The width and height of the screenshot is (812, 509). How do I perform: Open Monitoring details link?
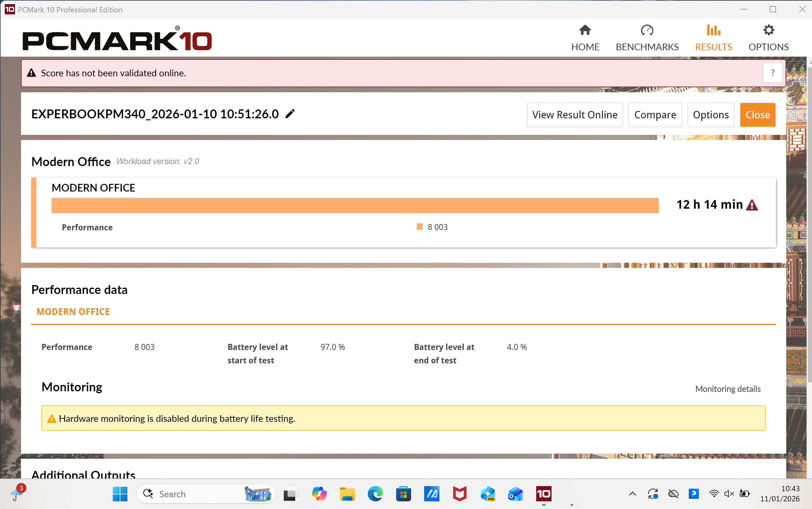point(728,389)
